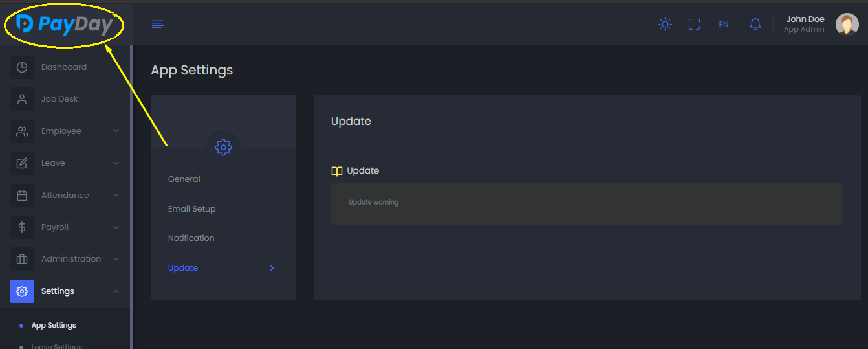Select the App Settings submenu item

click(54, 326)
